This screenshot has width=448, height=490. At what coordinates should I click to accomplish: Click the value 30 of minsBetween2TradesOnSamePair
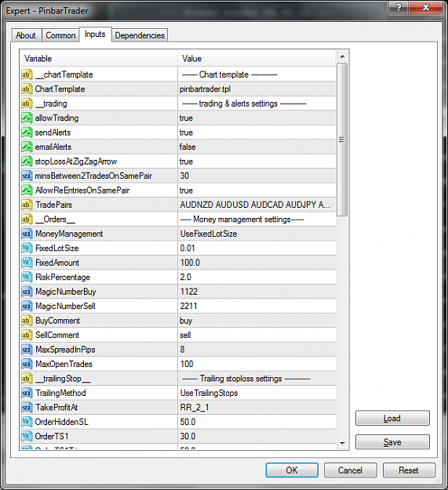pos(184,176)
